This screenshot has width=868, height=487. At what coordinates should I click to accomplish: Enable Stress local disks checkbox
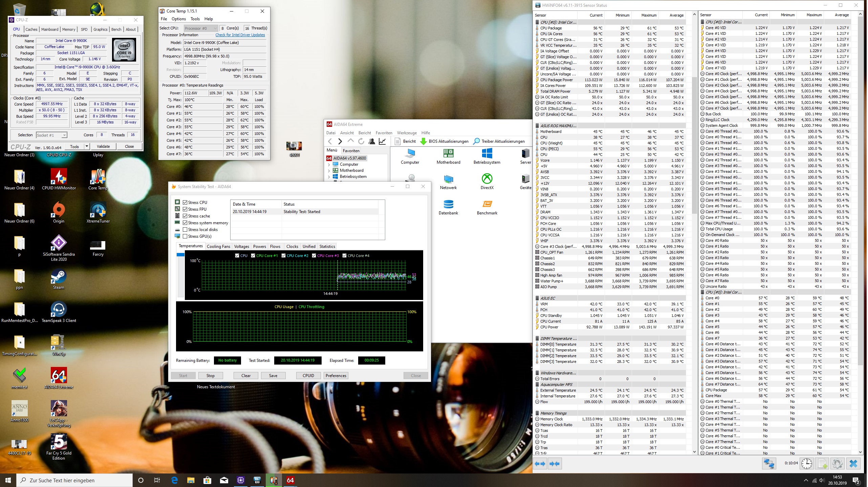(185, 230)
